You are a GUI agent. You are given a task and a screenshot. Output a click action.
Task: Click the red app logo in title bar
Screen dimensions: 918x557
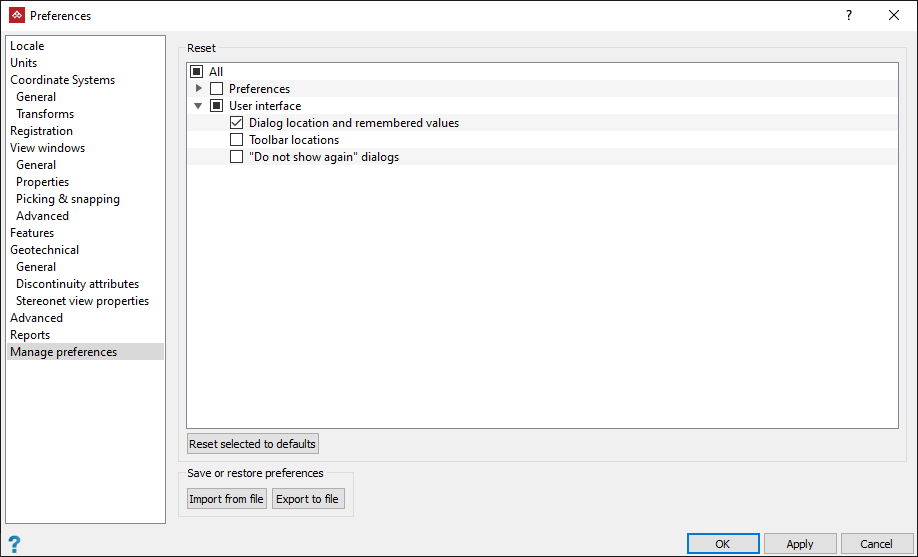coord(16,15)
